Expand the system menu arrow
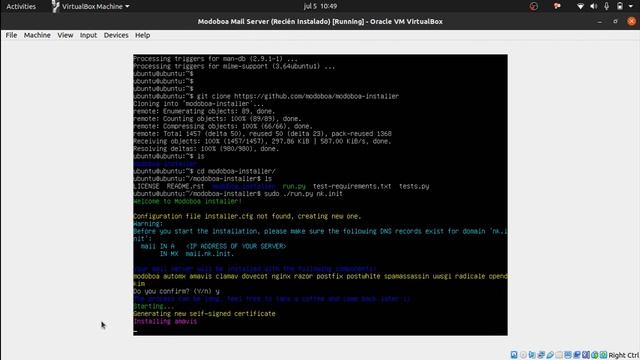Image resolution: width=640 pixels, height=360 pixels. (x=631, y=7)
